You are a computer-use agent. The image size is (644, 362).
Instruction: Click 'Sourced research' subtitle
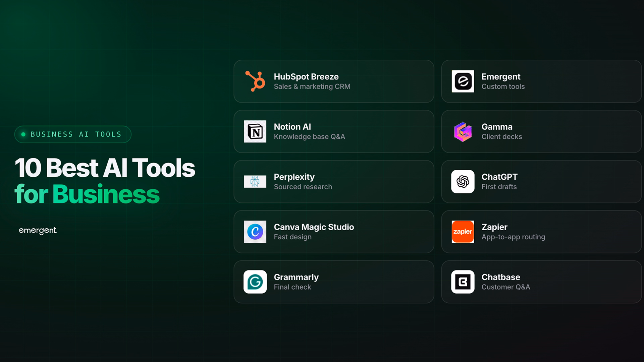pos(303,187)
